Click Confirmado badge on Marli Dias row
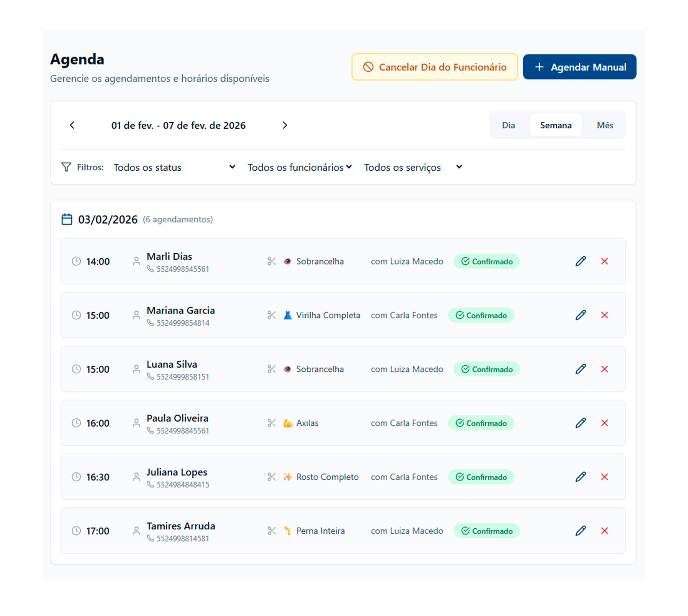Viewport: 688px width, 616px height. coord(486,261)
